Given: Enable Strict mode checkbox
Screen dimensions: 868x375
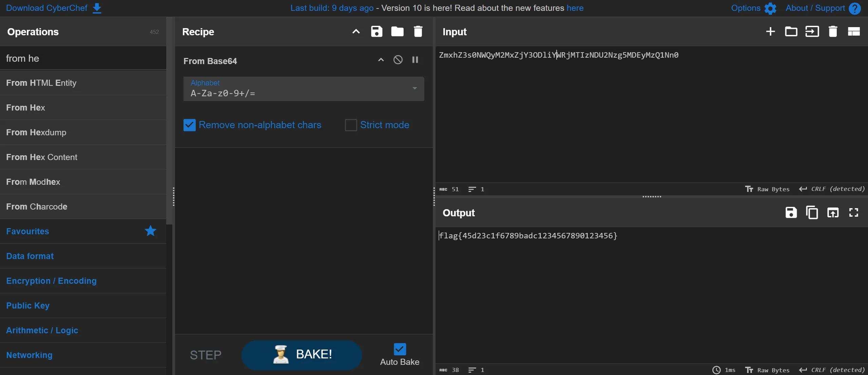Looking at the screenshot, I should pyautogui.click(x=351, y=125).
